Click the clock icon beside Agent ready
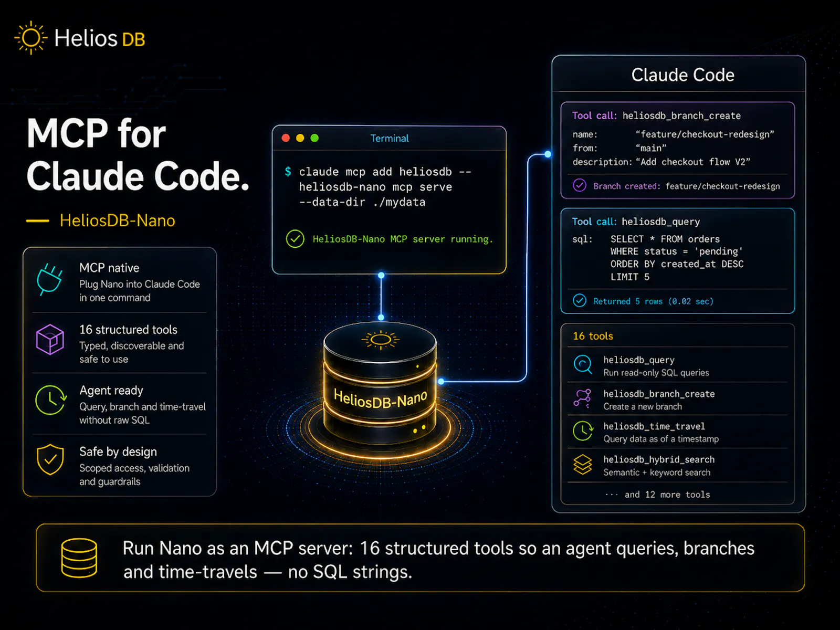 (50, 400)
